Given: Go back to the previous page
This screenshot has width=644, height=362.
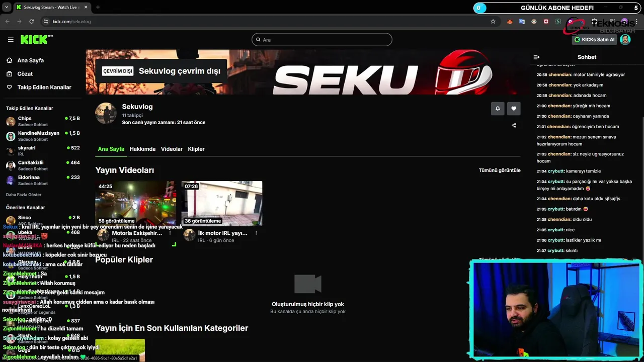Looking at the screenshot, I should [7, 22].
